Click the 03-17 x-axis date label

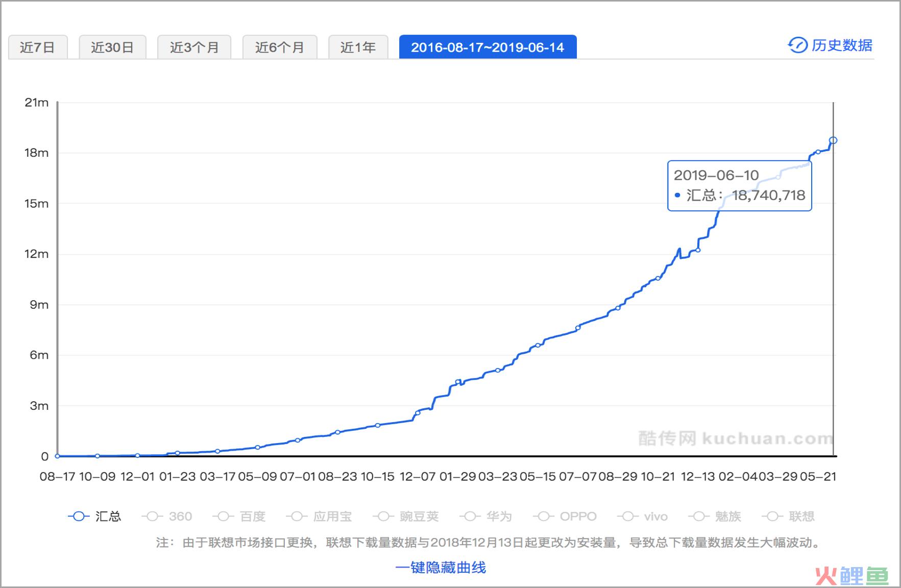217,477
